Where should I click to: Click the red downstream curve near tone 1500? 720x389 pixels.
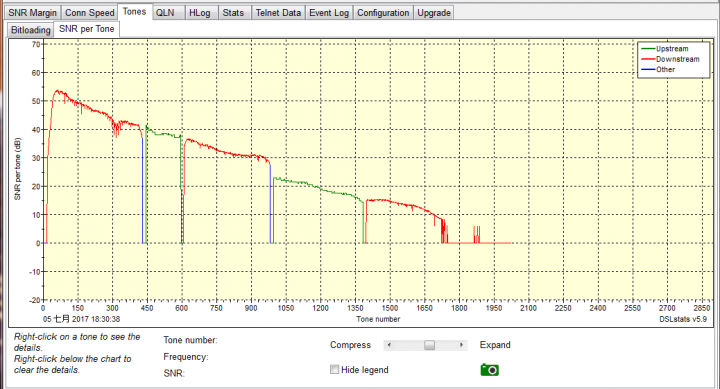tap(390, 202)
